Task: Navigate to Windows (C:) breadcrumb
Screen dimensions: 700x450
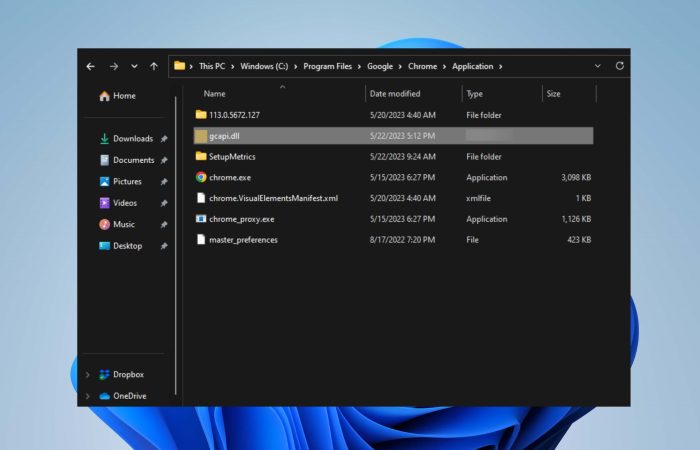Action: [x=264, y=67]
